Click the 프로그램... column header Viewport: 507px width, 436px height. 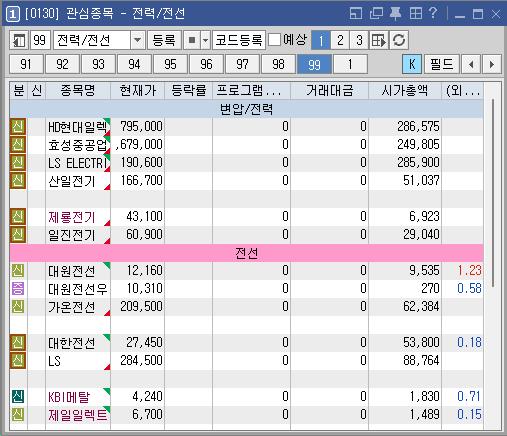point(251,91)
